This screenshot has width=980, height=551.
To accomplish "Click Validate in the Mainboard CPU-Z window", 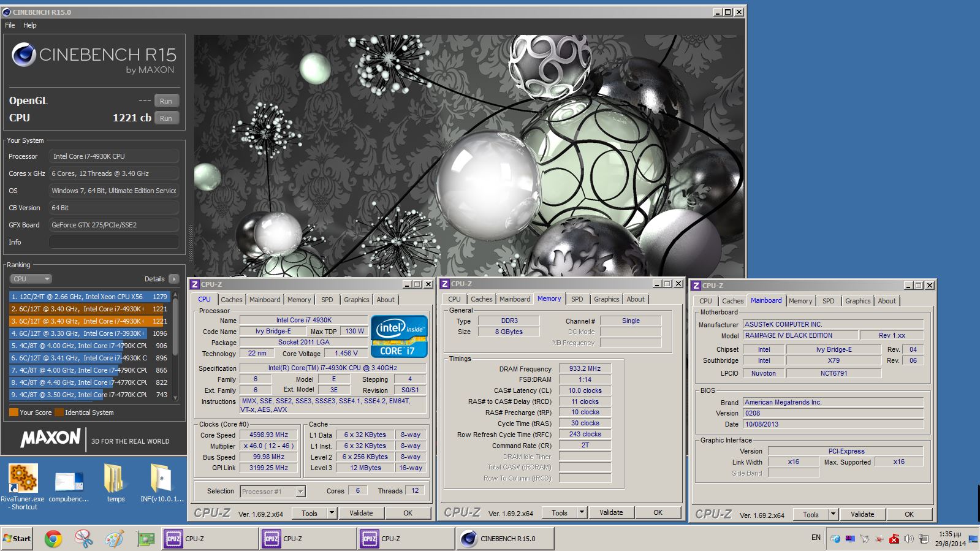I will (862, 514).
